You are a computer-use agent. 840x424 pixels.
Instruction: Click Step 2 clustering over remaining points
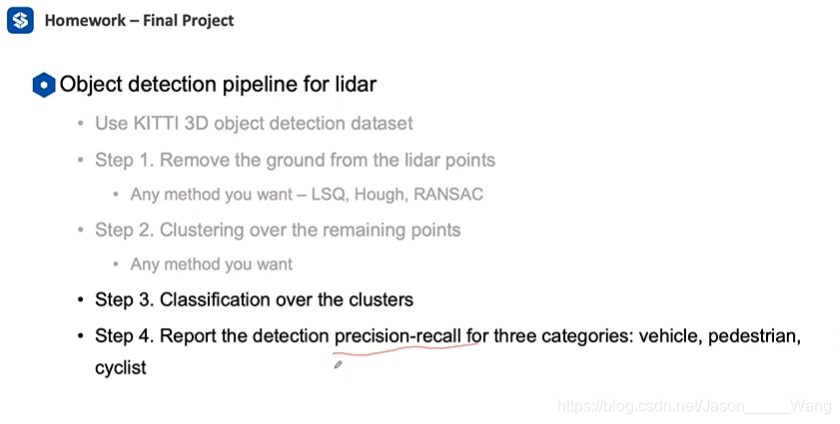pos(278,230)
